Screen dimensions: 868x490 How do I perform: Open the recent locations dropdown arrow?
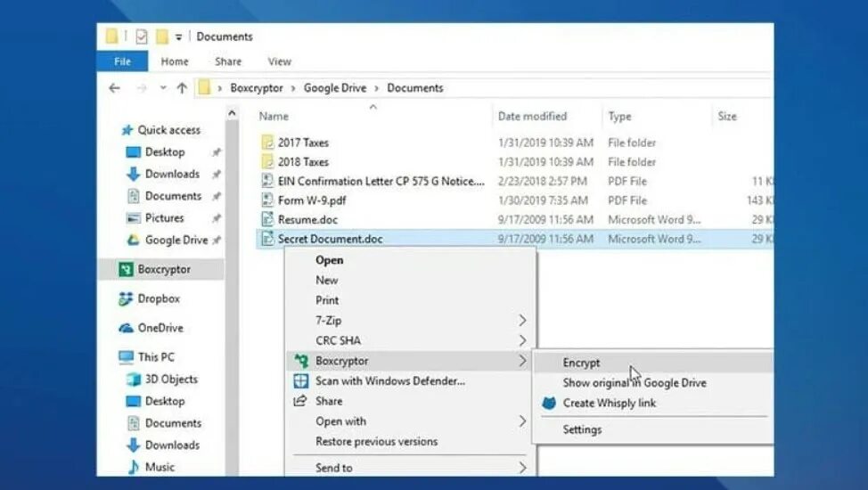tap(163, 87)
